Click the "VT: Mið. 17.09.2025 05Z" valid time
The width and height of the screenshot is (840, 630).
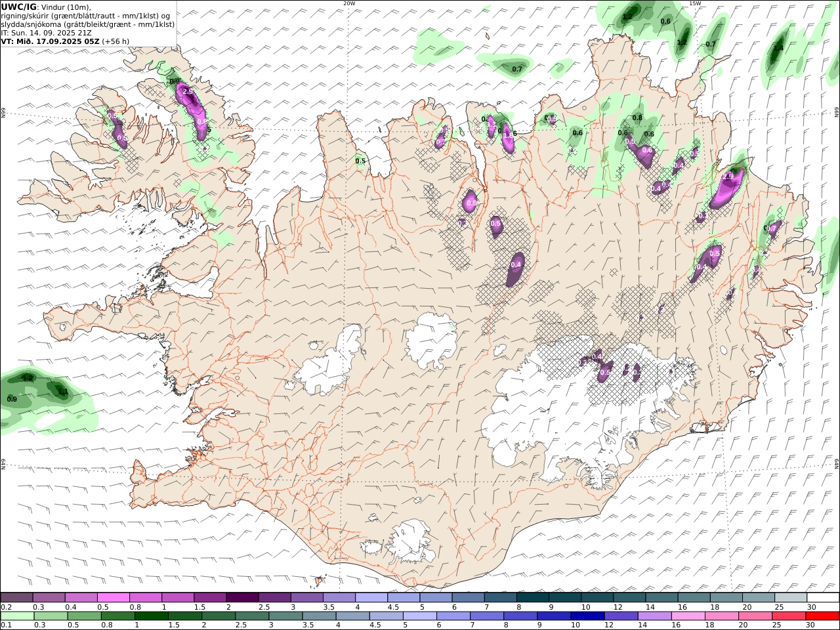point(50,41)
